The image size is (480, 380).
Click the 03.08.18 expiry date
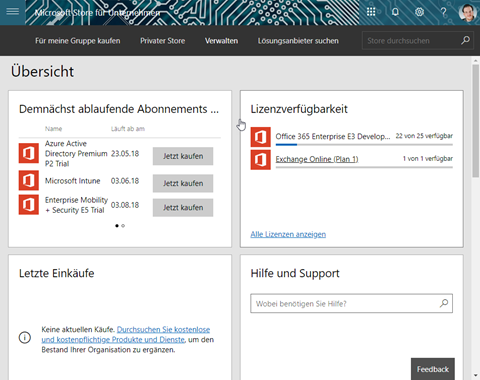coord(125,205)
